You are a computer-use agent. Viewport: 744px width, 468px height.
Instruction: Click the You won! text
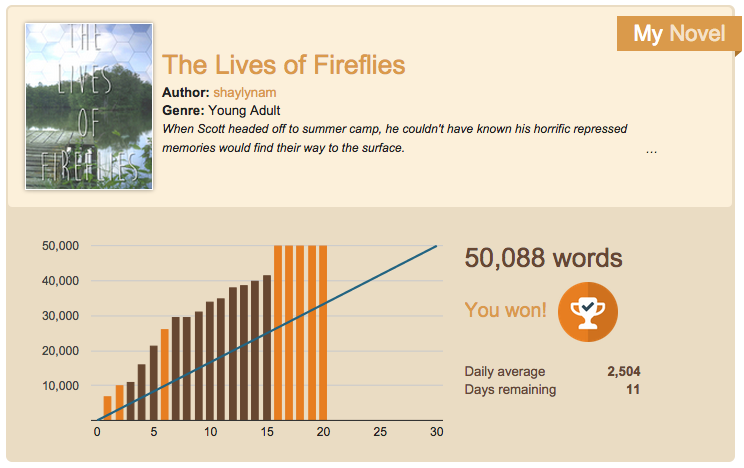pyautogui.click(x=506, y=310)
